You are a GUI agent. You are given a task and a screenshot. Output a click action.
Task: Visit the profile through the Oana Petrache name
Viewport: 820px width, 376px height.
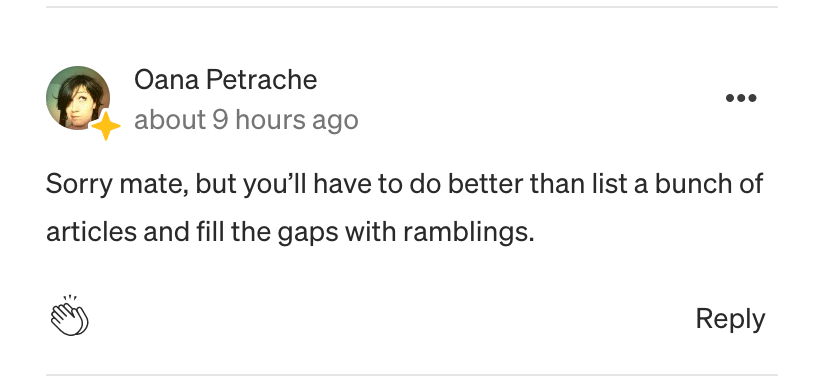click(225, 80)
